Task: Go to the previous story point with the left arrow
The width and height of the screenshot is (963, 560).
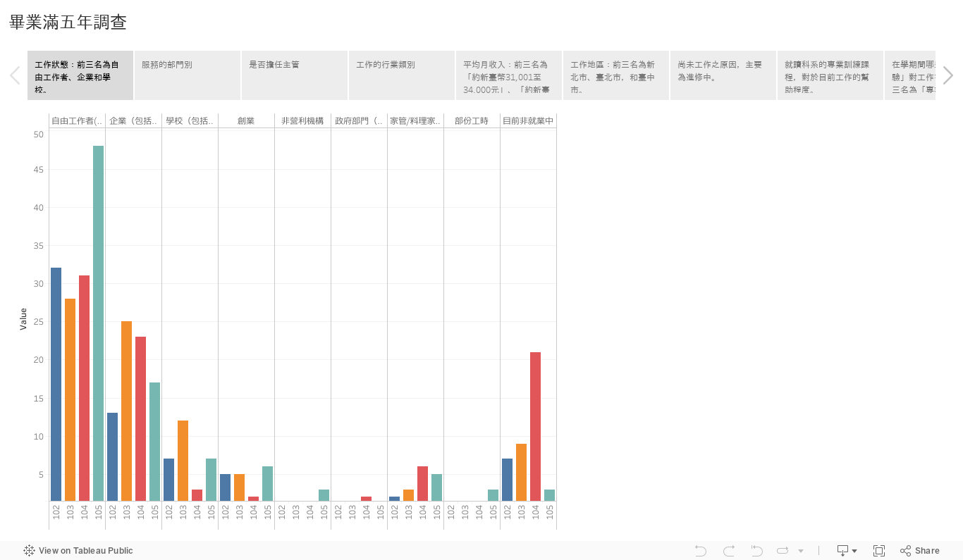Action: click(15, 75)
